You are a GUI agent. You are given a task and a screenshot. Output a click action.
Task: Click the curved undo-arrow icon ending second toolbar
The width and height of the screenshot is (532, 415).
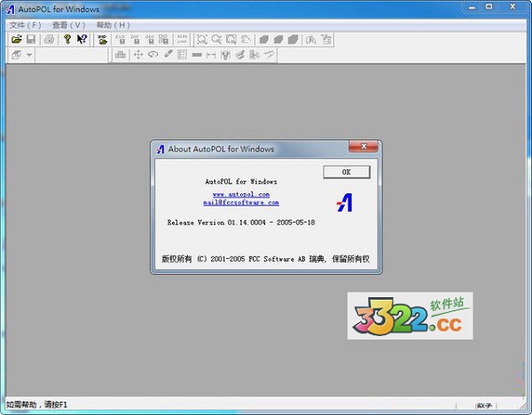point(270,55)
